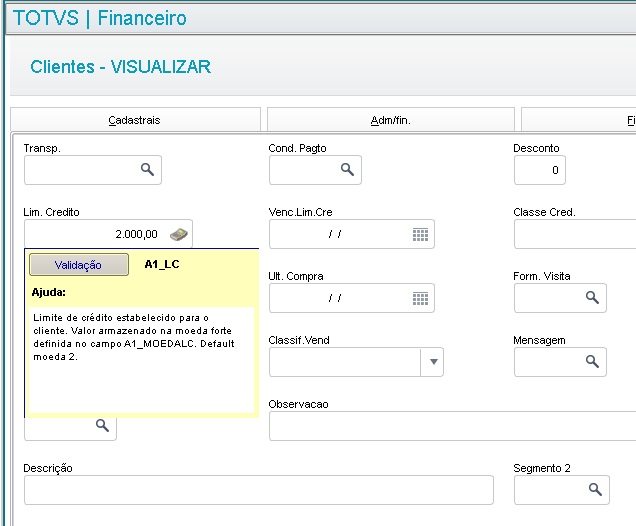Click the Lim. Credito value 2.000,00
636x526 pixels.
point(136,234)
